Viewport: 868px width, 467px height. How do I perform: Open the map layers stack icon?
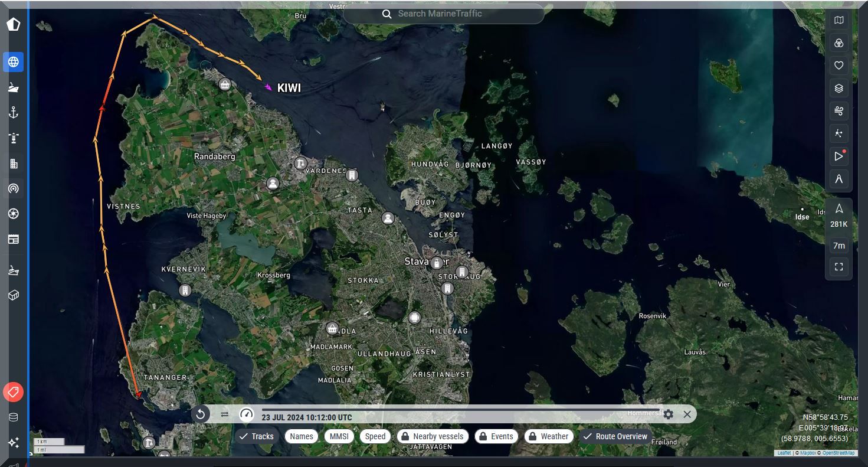point(838,89)
